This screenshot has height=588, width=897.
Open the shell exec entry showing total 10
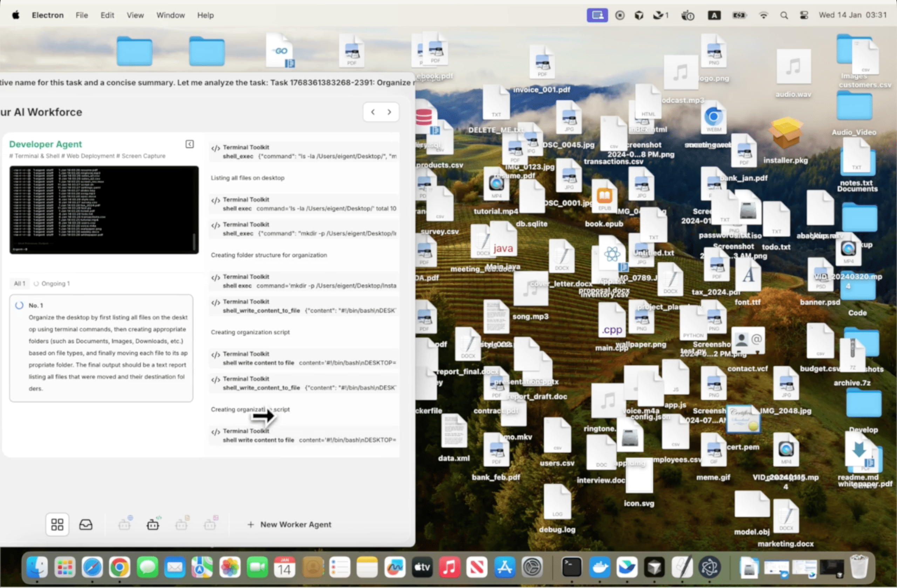304,204
